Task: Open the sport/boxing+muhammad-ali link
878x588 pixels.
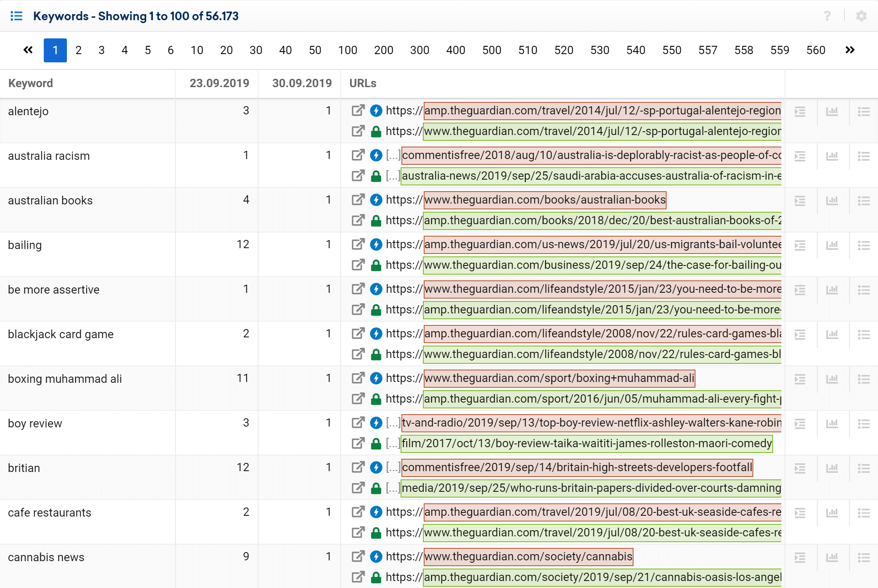Action: [x=559, y=378]
